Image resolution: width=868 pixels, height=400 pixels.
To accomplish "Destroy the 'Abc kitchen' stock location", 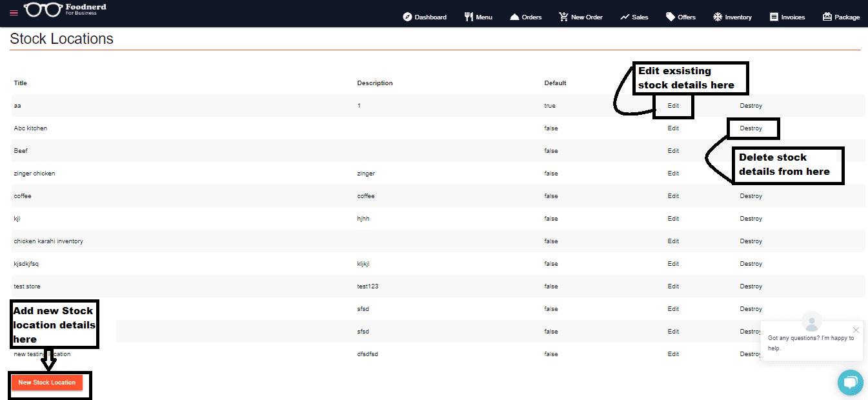I will click(x=751, y=128).
